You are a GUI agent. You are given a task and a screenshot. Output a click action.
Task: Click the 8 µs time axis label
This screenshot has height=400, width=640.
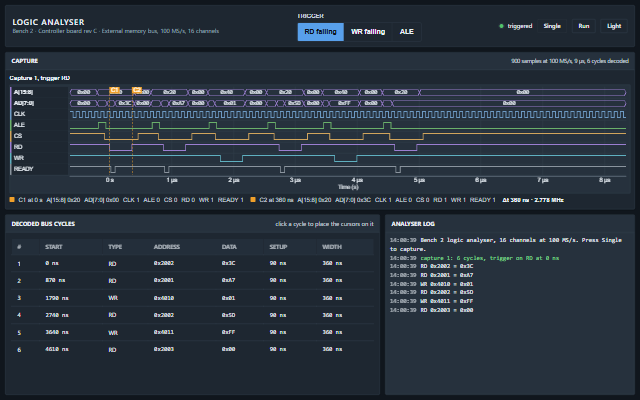pyautogui.click(x=604, y=180)
